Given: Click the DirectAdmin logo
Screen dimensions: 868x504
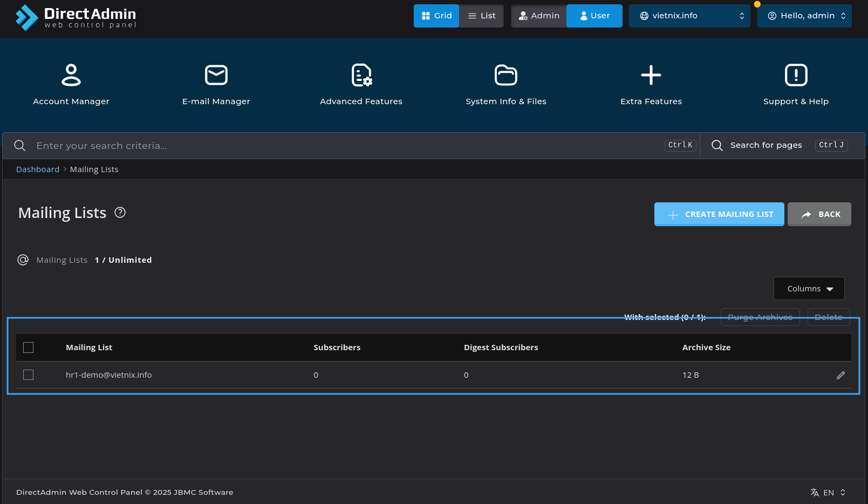Looking at the screenshot, I should point(76,17).
